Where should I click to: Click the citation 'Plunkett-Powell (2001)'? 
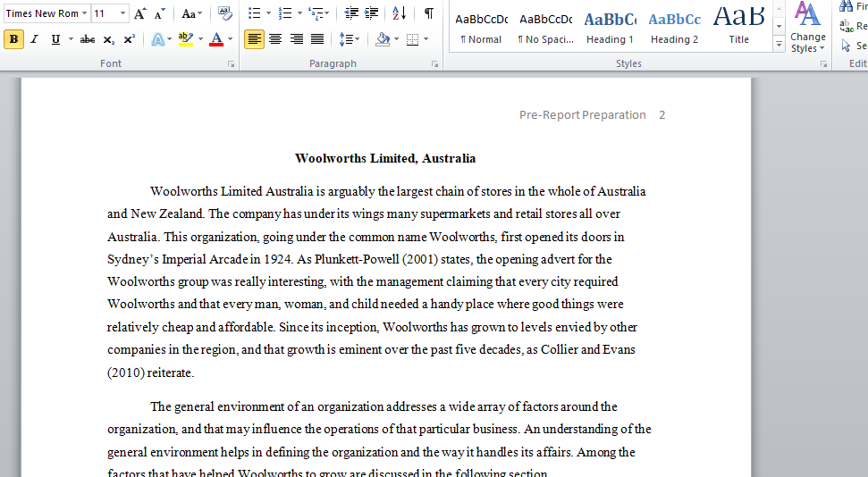(x=376, y=260)
